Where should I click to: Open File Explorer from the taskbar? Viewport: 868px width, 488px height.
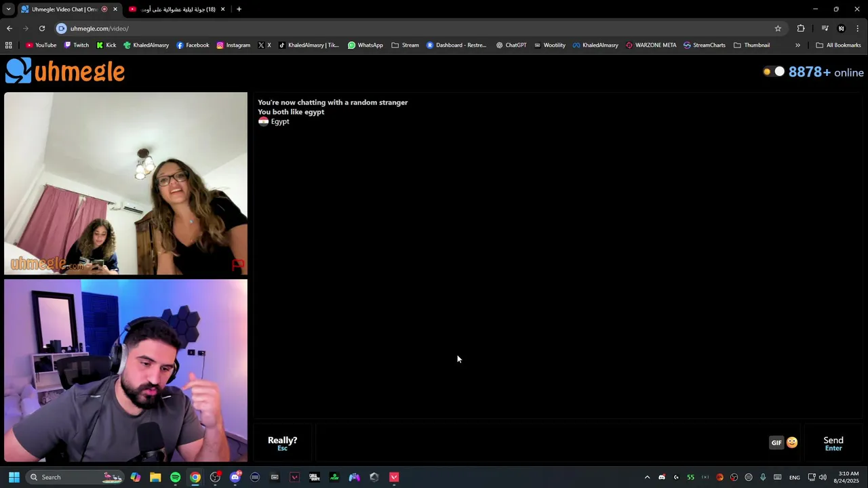(x=155, y=477)
